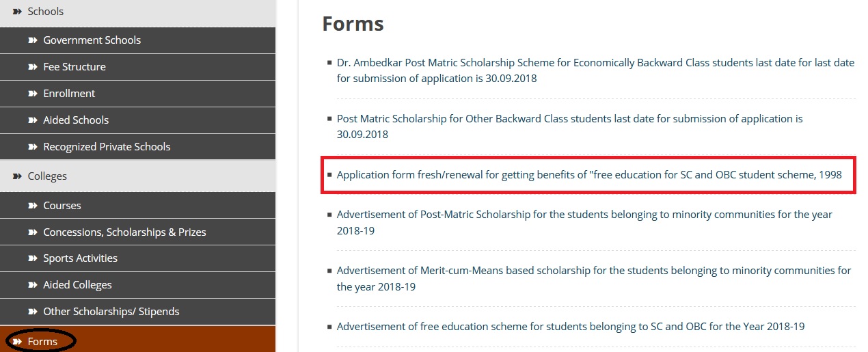Open the Aided Schools menu item
The image size is (868, 352).
click(76, 120)
